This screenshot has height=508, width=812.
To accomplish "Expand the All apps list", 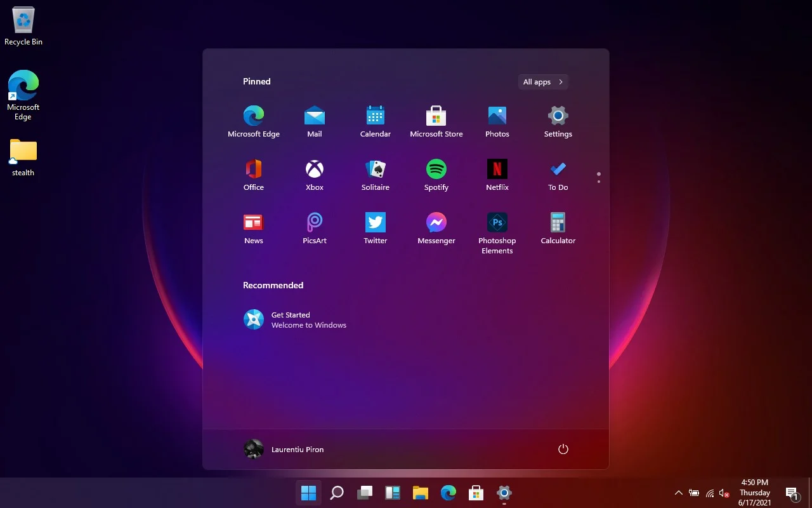I will click(542, 82).
